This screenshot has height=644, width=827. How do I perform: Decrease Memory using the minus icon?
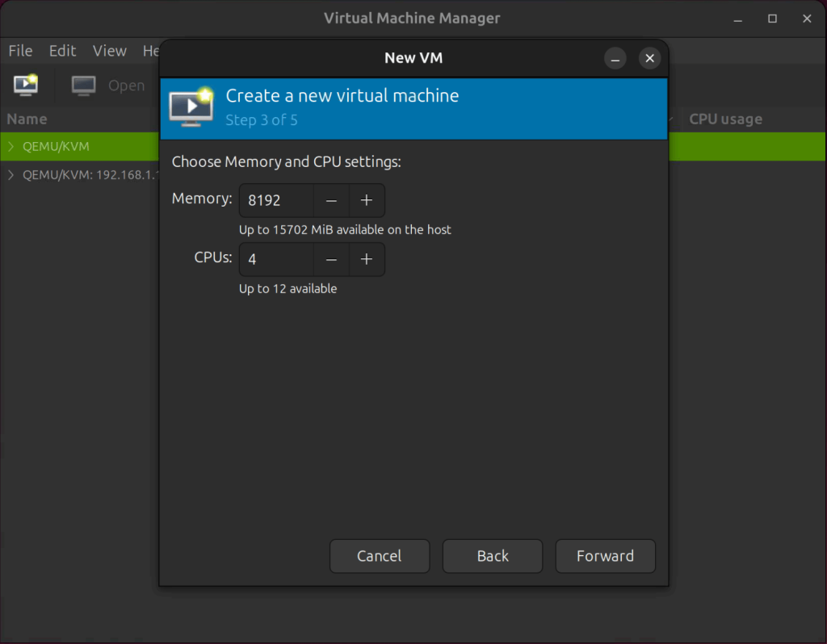click(x=331, y=200)
